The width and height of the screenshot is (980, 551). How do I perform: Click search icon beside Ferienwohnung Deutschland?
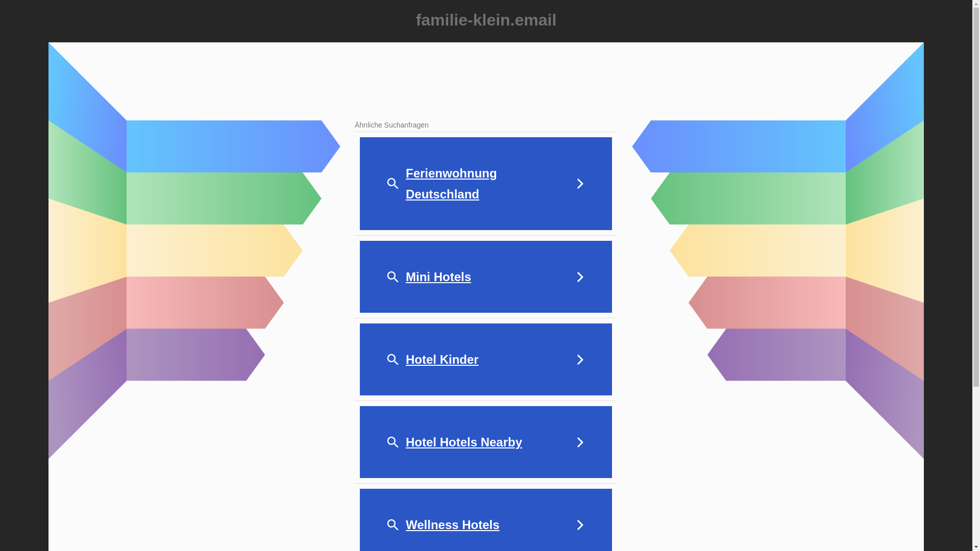point(393,184)
